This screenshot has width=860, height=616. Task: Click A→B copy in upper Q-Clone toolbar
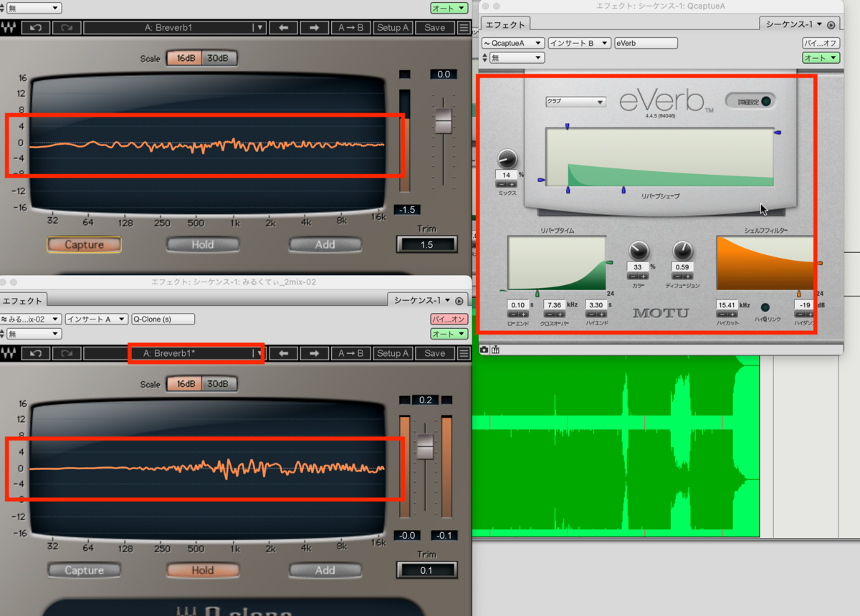(x=351, y=28)
